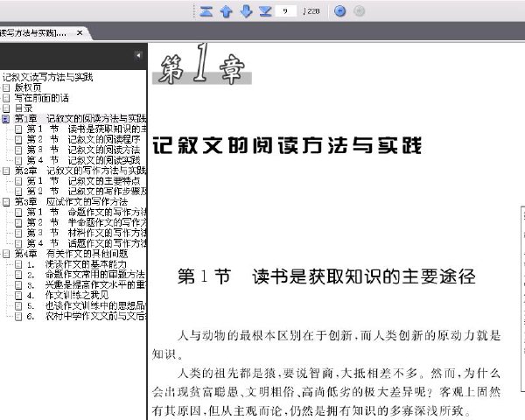Collapse the bookmarks panel using the arrow
This screenshot has width=525, height=420.
pos(138,55)
